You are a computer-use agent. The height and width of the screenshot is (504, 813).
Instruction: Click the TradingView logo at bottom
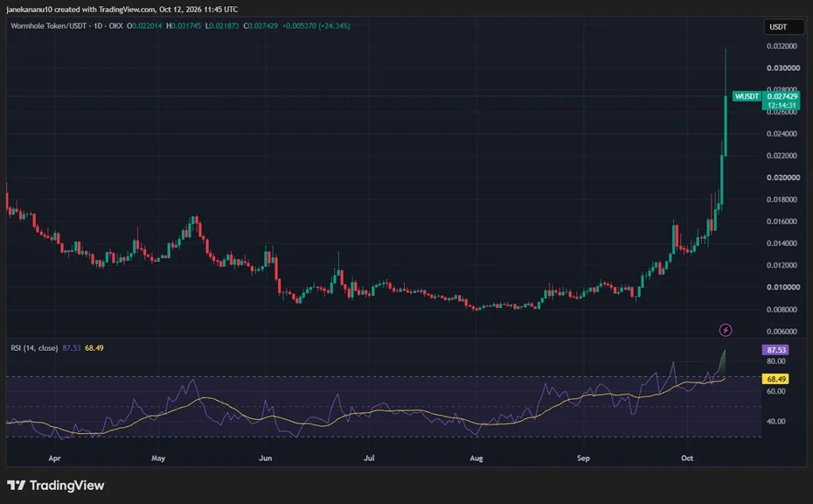point(56,485)
